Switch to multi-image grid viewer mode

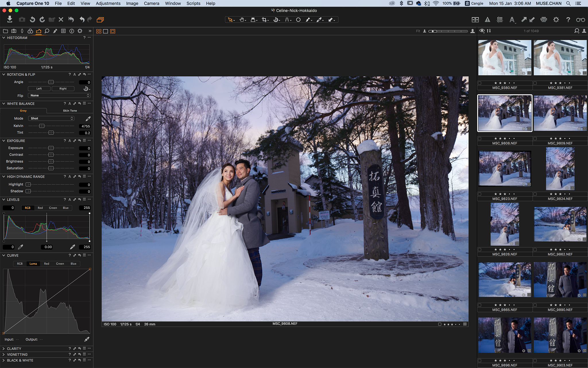[99, 31]
